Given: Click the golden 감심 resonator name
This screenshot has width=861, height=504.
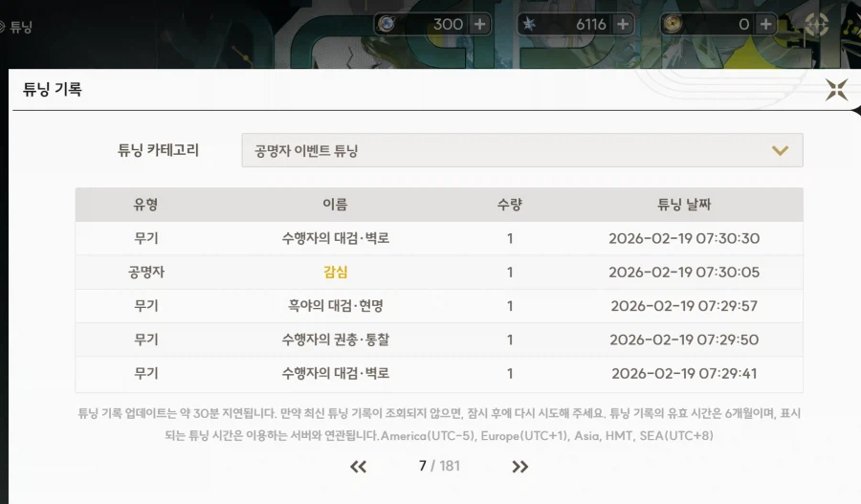Looking at the screenshot, I should tap(335, 272).
